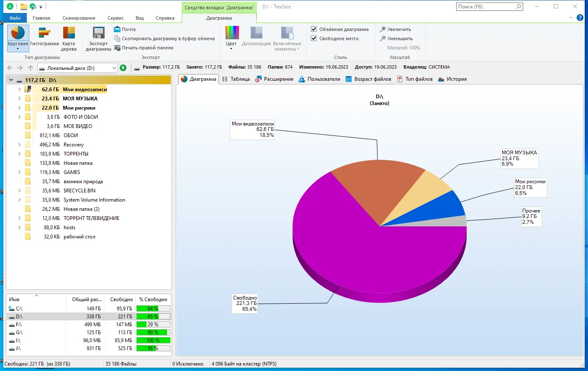Click the folder icon in quick access toolbar
This screenshot has height=371, width=588.
pos(23,6)
